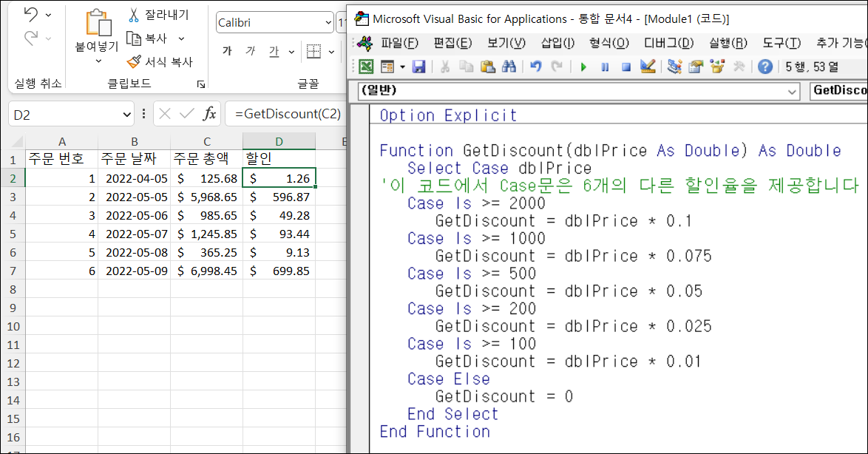Click the Paste icon in the VBA toolbar

click(x=487, y=67)
